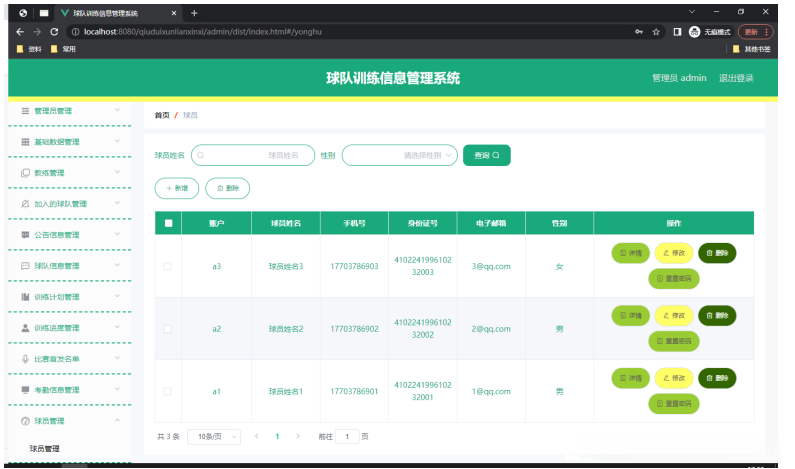795x469 pixels.
Task: Click the 比赛首发名单 microphone icon
Action: click(x=25, y=359)
